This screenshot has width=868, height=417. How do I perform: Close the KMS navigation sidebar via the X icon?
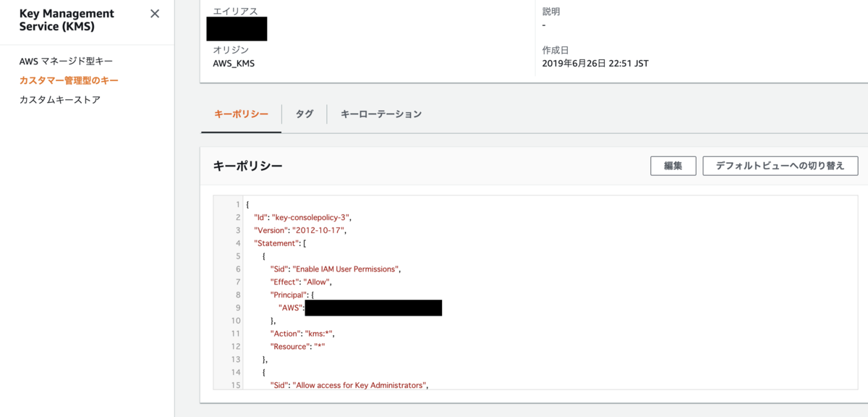[154, 13]
